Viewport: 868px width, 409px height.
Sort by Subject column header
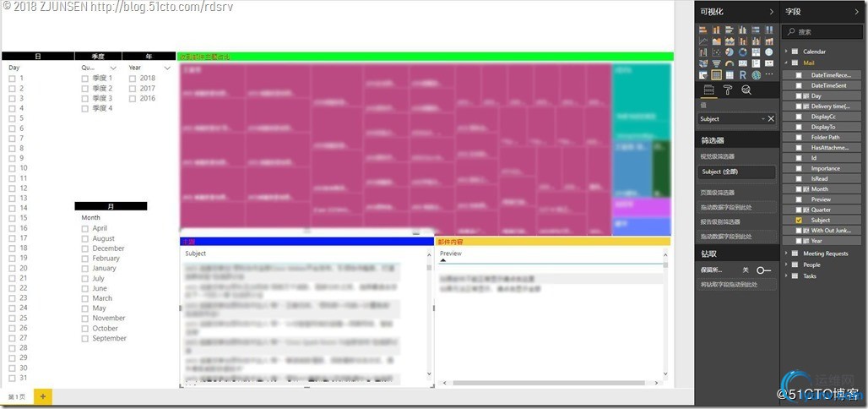195,254
